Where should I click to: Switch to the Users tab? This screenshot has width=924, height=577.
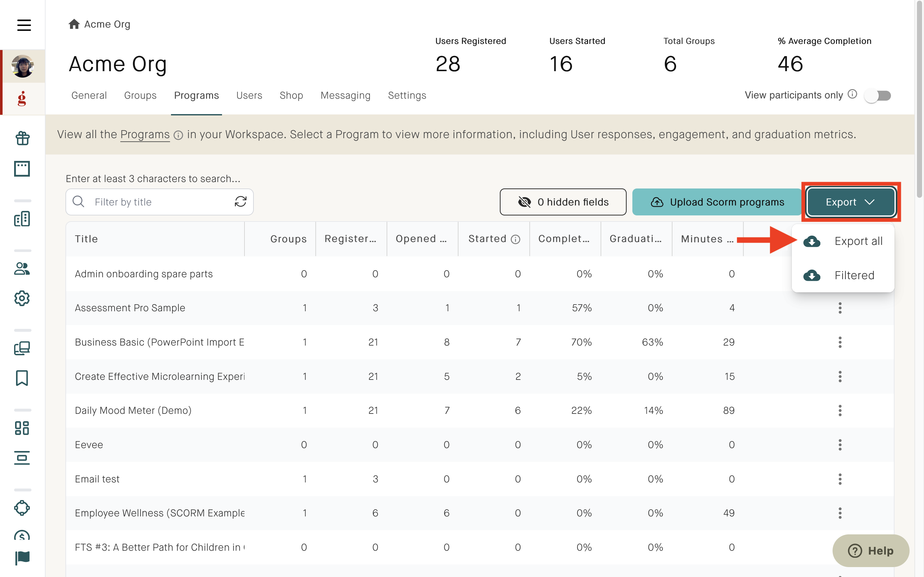(x=249, y=96)
